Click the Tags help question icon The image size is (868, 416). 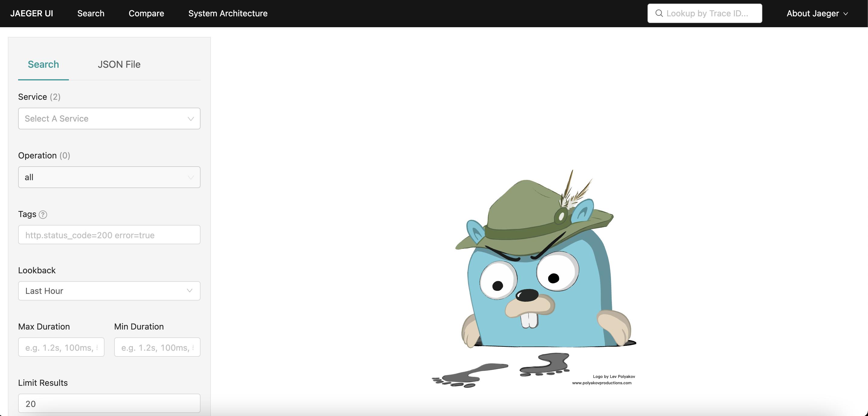(x=43, y=215)
